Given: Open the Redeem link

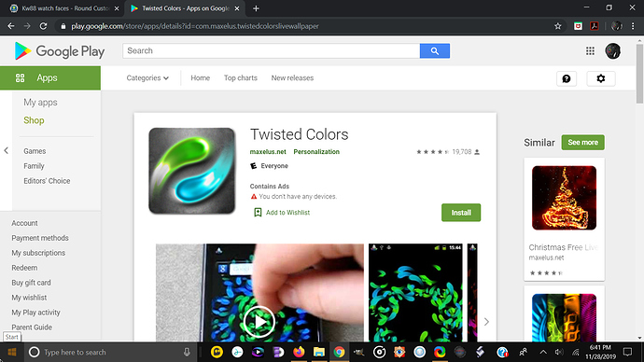Looking at the screenshot, I should click(24, 268).
